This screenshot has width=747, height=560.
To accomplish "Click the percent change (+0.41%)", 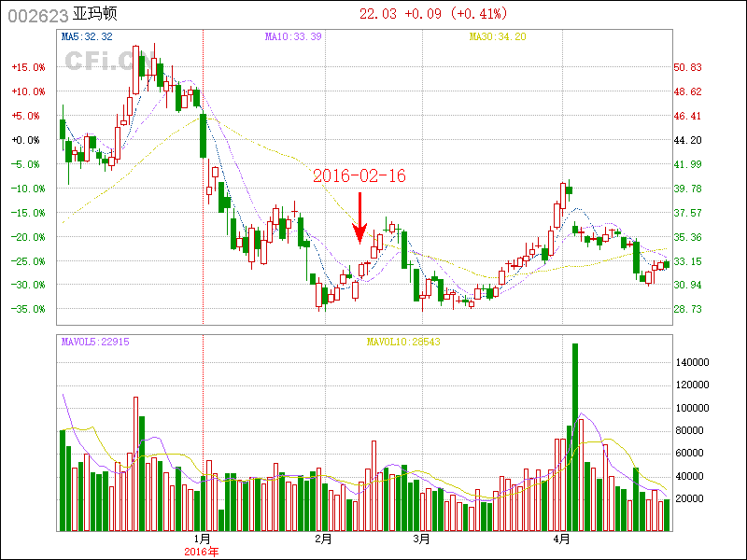I will click(478, 14).
